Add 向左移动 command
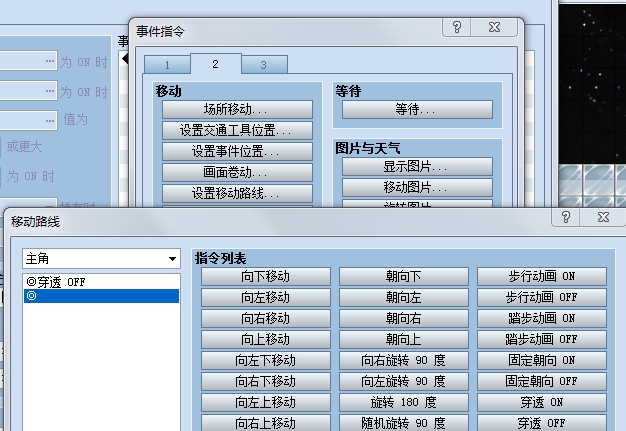626x431 pixels. pos(266,297)
